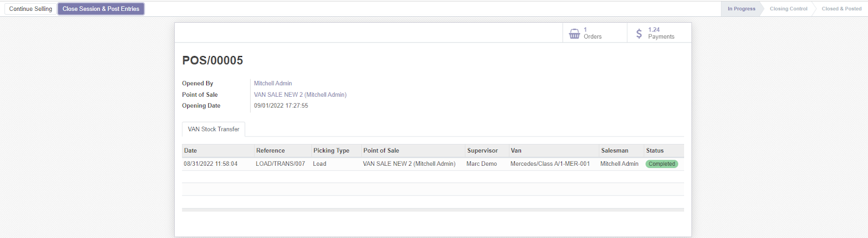The height and width of the screenshot is (238, 868).
Task: Sort by Picking Type column header
Action: [x=331, y=151]
